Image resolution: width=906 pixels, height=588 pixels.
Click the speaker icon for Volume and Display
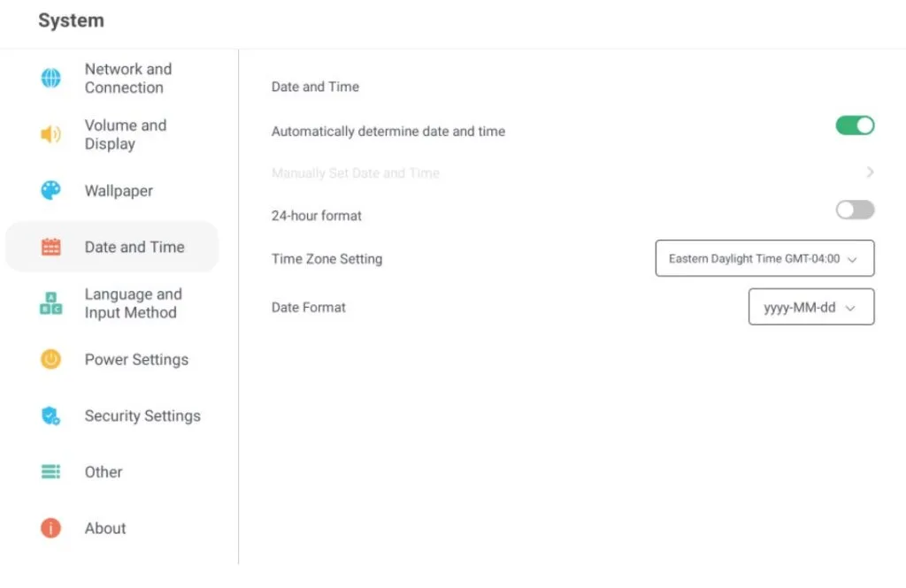[x=50, y=134]
